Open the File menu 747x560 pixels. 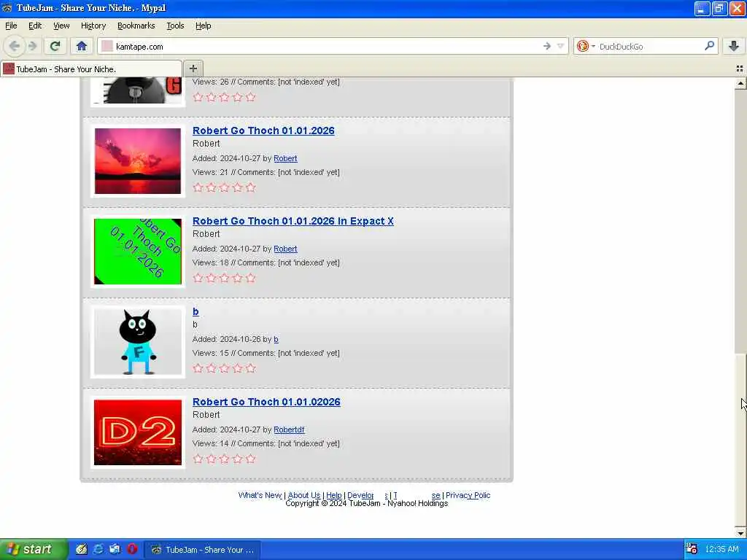click(x=11, y=26)
